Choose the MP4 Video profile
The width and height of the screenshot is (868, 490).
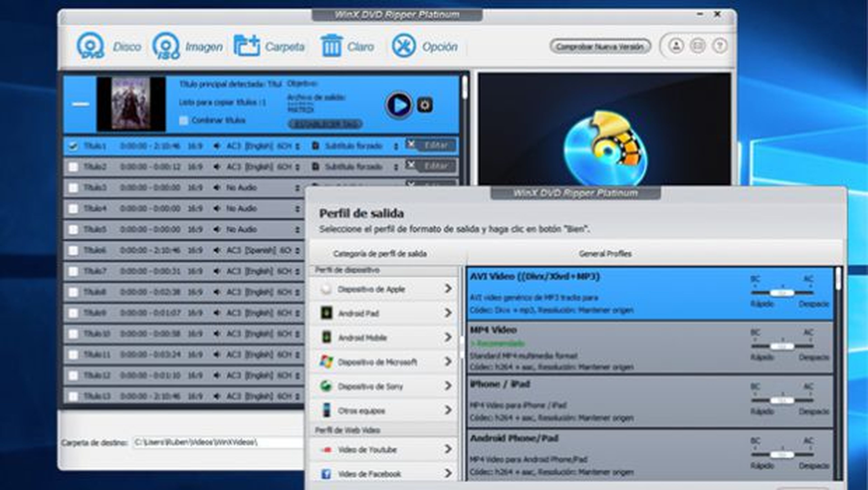650,347
